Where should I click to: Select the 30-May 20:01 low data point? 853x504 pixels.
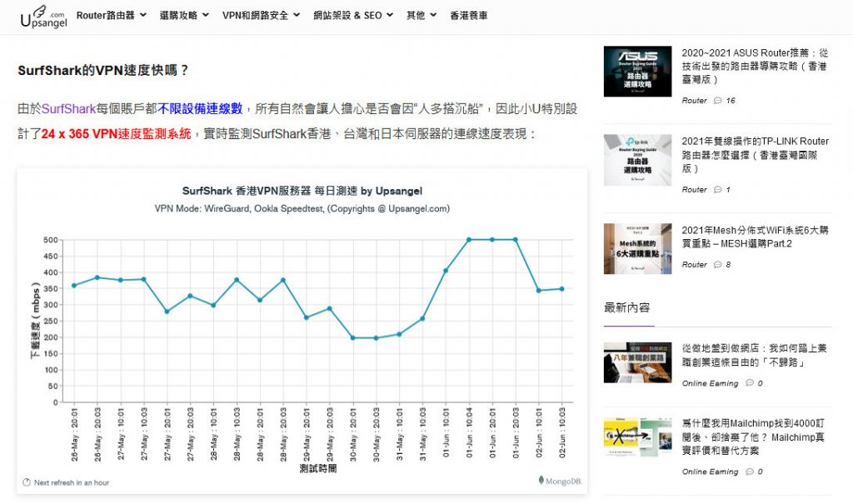point(352,338)
